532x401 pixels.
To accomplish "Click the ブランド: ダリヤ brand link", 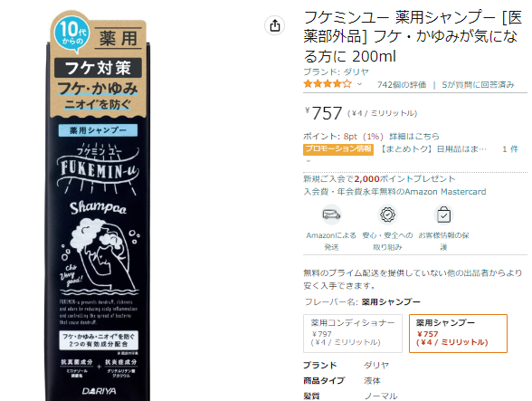I will (336, 72).
